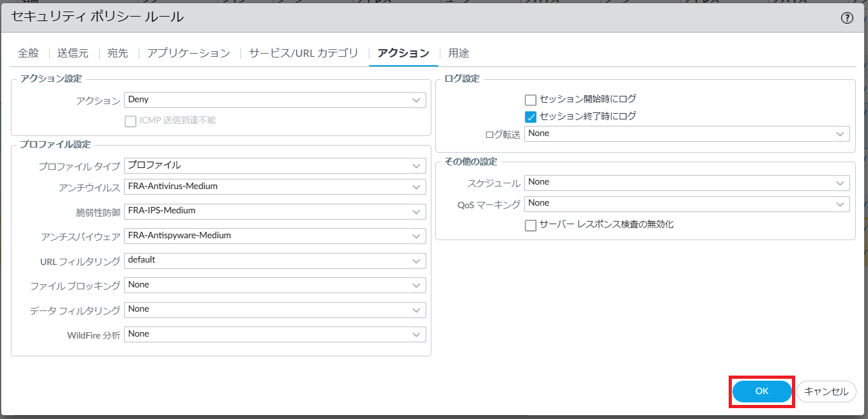Expand the ログ転送 dropdown

coord(840,134)
